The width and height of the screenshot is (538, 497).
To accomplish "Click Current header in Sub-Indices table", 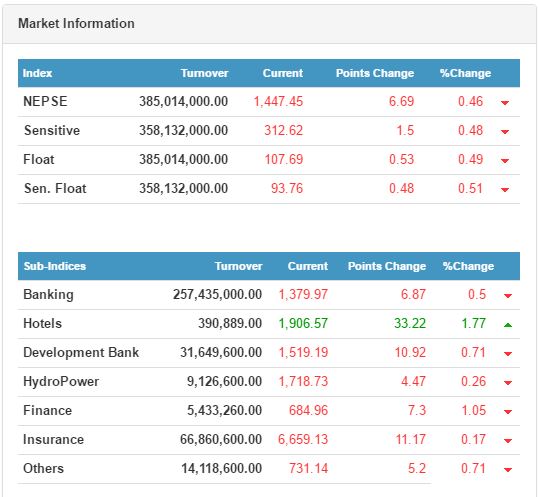I will [x=308, y=266].
